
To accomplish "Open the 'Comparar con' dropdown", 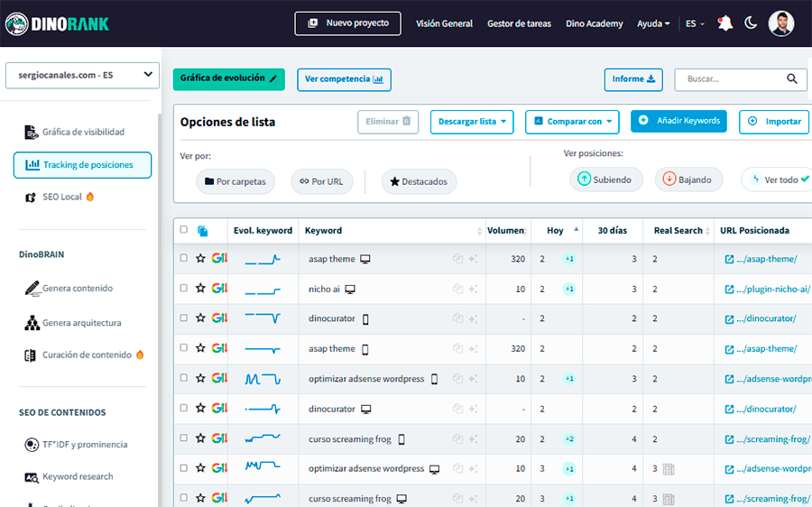I will click(x=572, y=122).
